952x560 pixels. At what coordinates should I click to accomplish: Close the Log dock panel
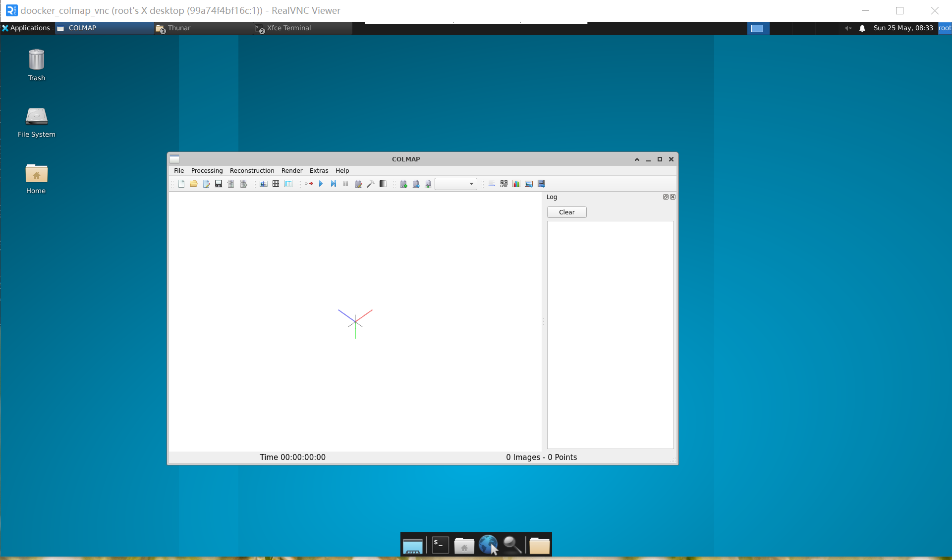click(672, 197)
